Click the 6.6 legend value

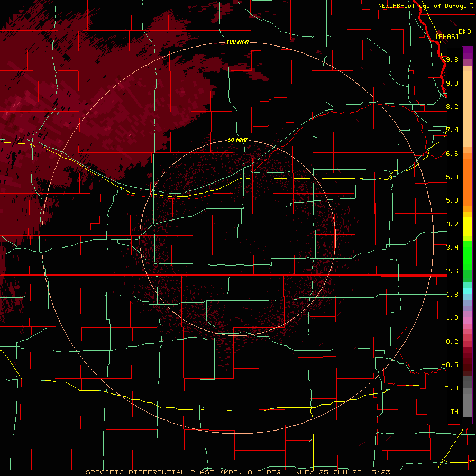tap(452, 153)
